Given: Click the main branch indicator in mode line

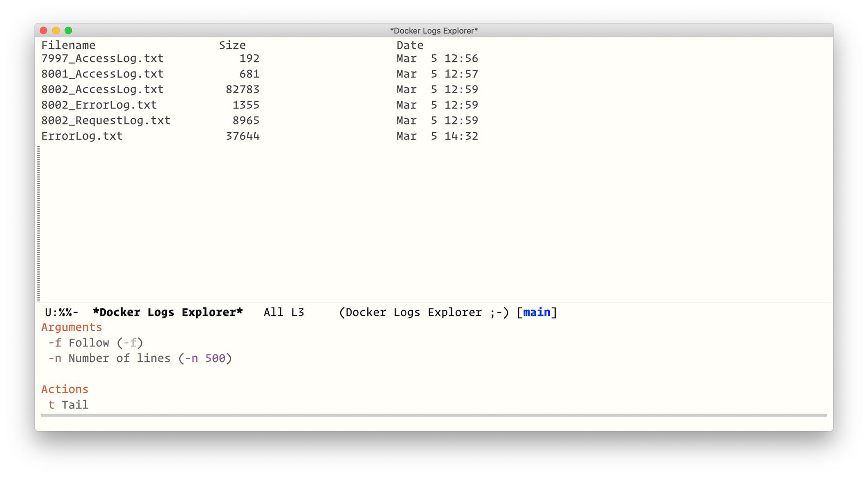Looking at the screenshot, I should [x=537, y=313].
